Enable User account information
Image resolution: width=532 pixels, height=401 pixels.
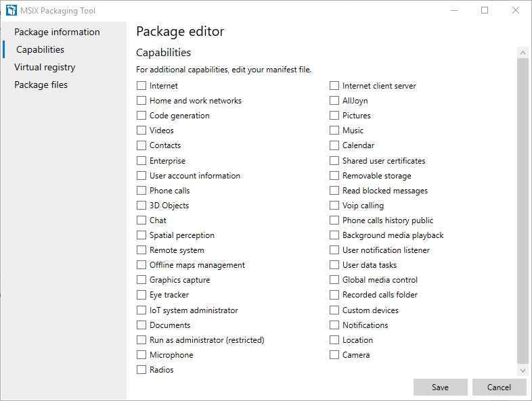click(x=141, y=175)
